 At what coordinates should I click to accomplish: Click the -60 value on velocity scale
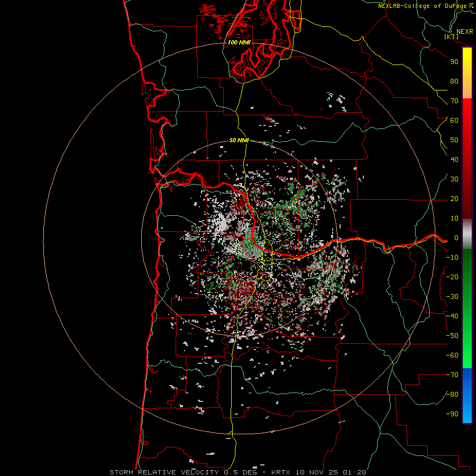coord(452,355)
